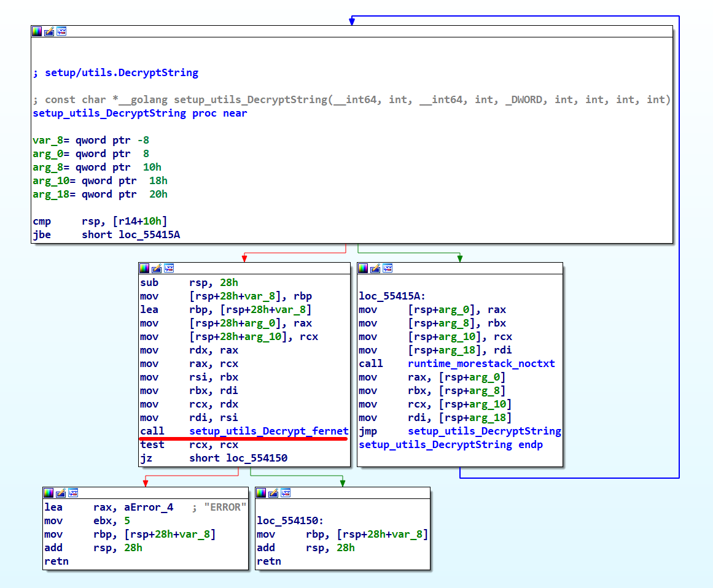Click the setup_utils_Decrypt_fernet call target

(268, 431)
